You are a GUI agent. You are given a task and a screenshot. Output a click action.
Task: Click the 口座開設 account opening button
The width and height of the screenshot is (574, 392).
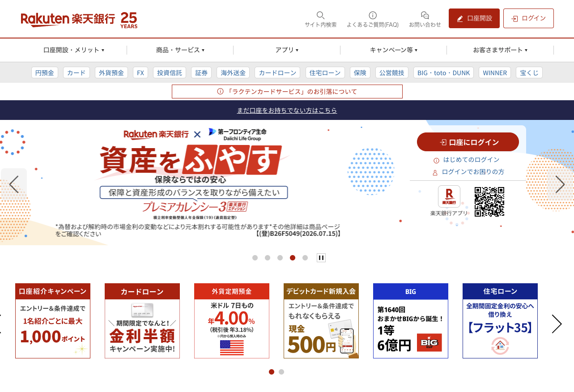pyautogui.click(x=474, y=18)
